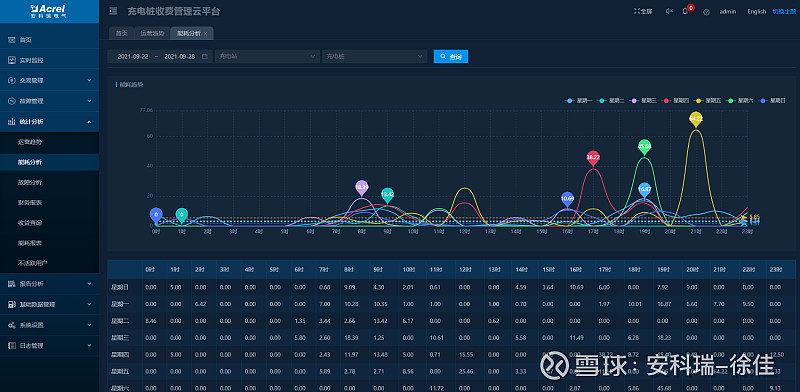The height and width of the screenshot is (392, 800).
Task: Click the 切换主题 theme switch link
Action: click(784, 11)
